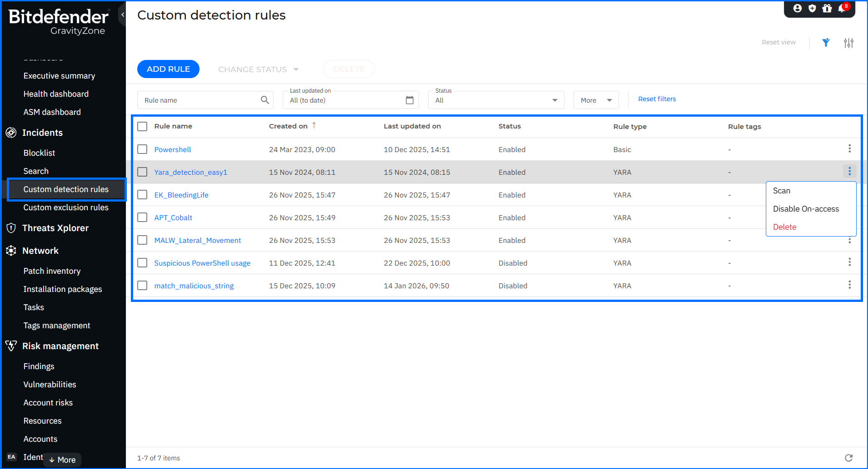This screenshot has height=469, width=868.
Task: Open actions menu for Powershell row
Action: 849,149
